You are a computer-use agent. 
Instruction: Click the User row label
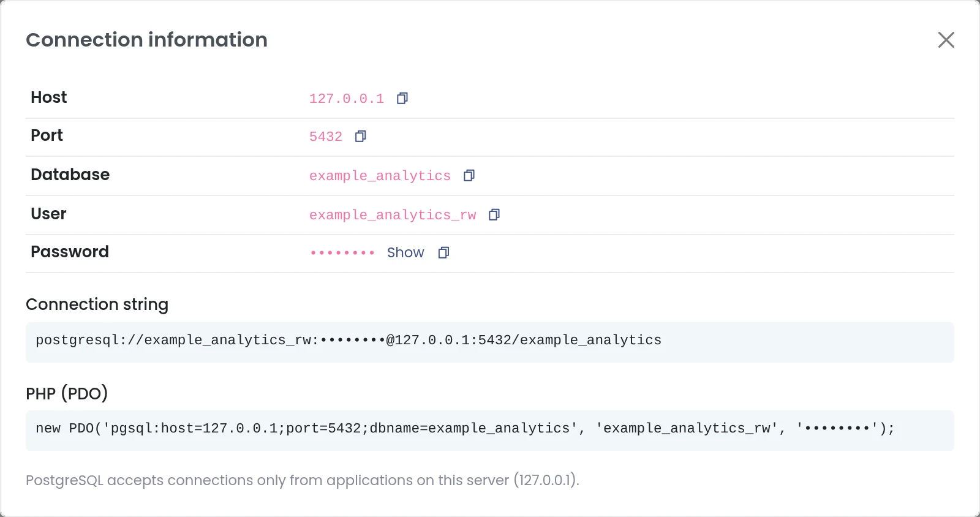(48, 214)
